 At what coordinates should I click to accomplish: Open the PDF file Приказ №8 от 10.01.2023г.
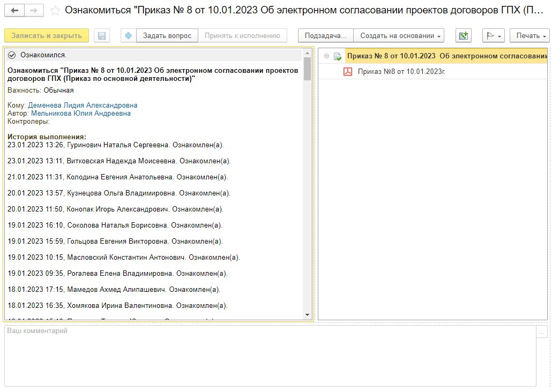point(401,72)
